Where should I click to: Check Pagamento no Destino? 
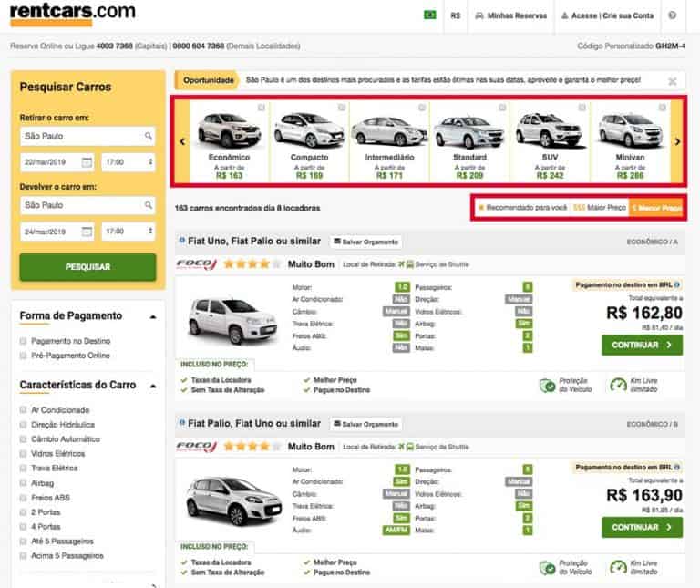23,341
